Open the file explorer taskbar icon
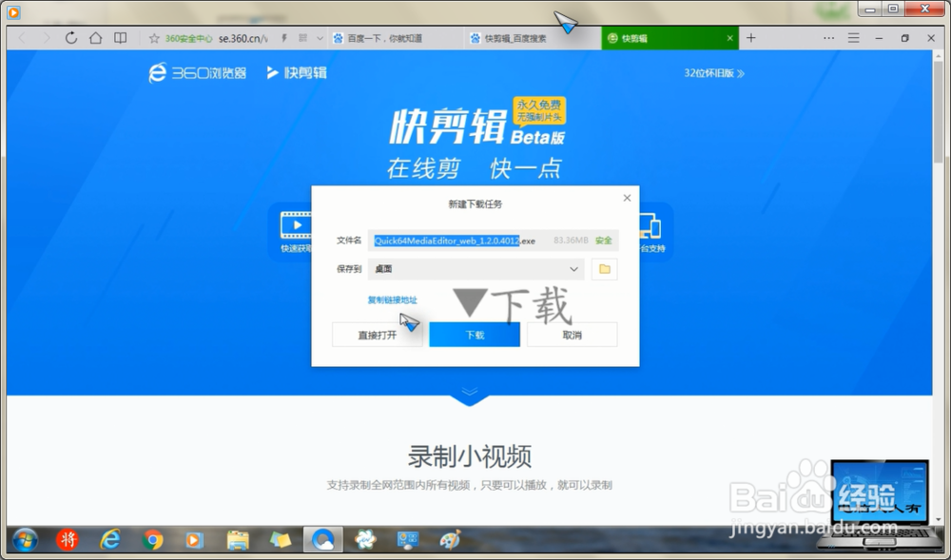This screenshot has height=560, width=951. (x=238, y=539)
